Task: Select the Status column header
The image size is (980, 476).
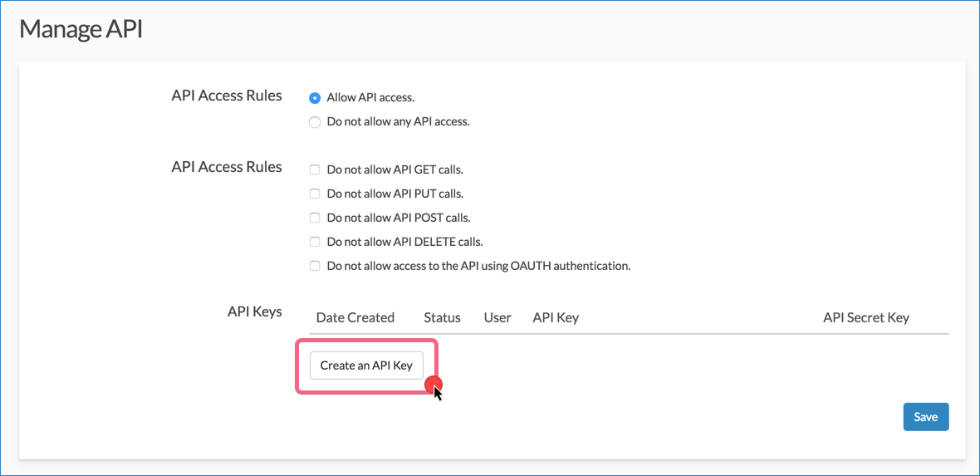Action: [442, 318]
